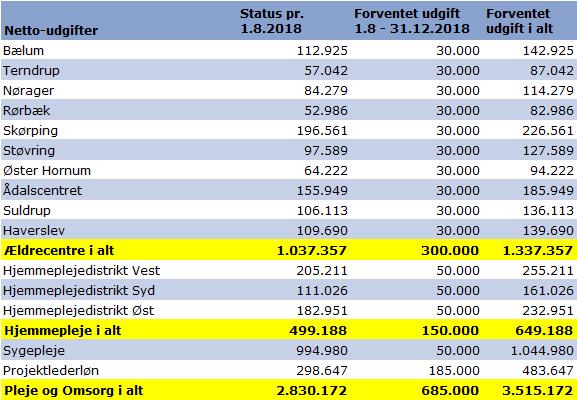Viewport: 577px width, 400px height.
Task: Select the Ældrecentre i alt summary row
Action: [288, 250]
